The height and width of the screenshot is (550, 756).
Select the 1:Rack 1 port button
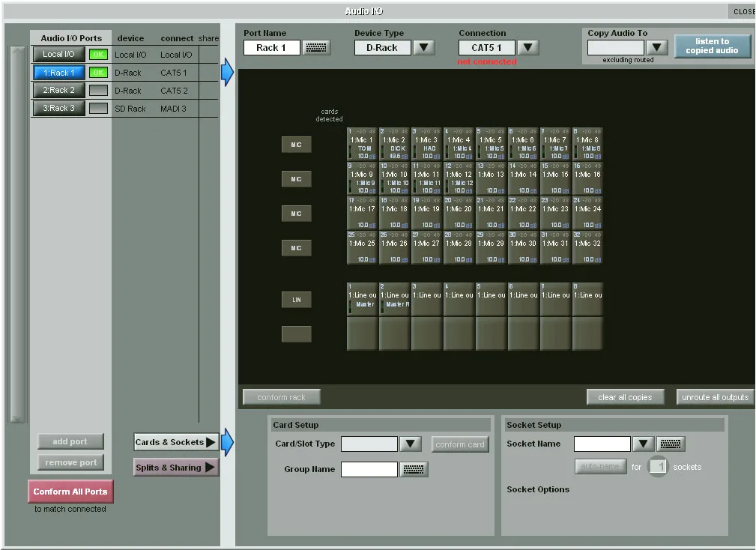pos(59,73)
